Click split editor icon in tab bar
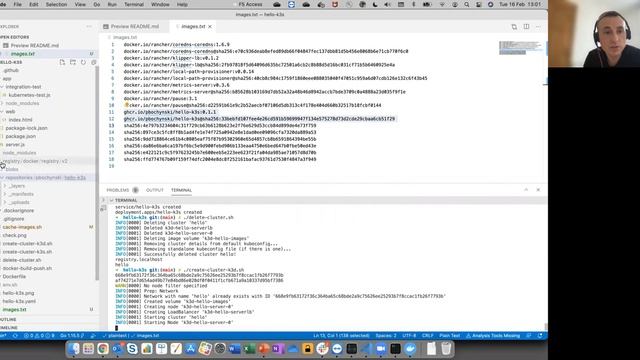This screenshot has height=360, width=640. [x=526, y=27]
